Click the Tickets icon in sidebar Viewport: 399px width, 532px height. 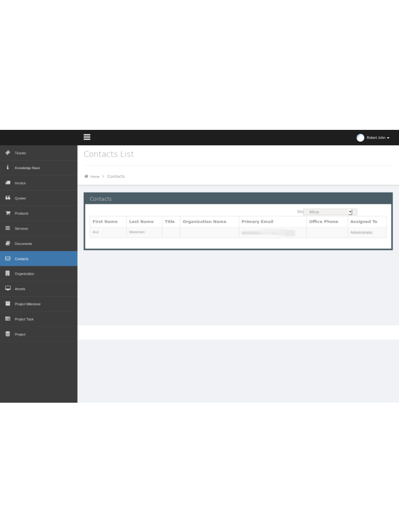point(8,153)
